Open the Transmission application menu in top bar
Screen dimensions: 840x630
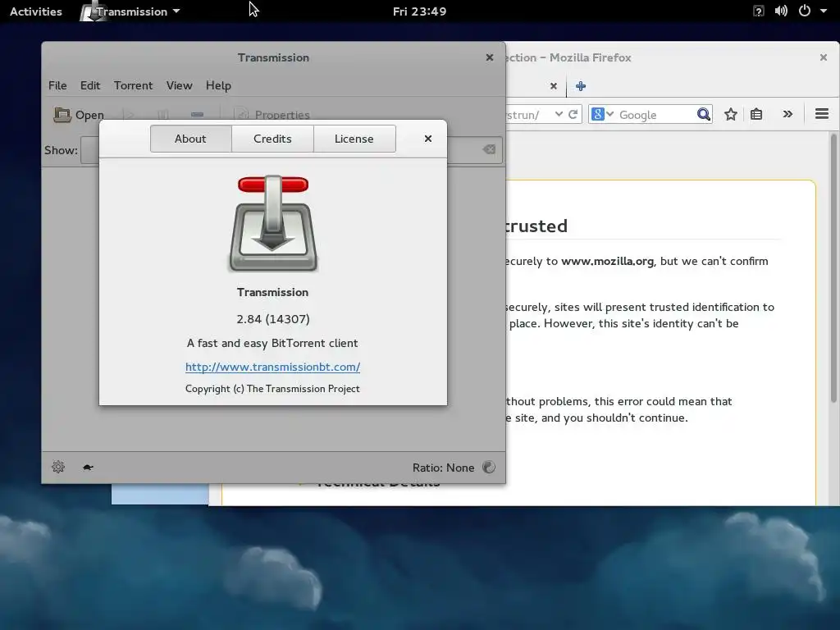(130, 11)
